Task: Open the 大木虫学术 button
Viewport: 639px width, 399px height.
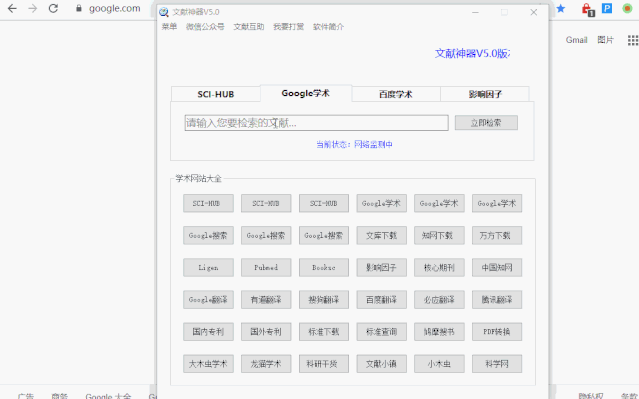Action: (208, 364)
